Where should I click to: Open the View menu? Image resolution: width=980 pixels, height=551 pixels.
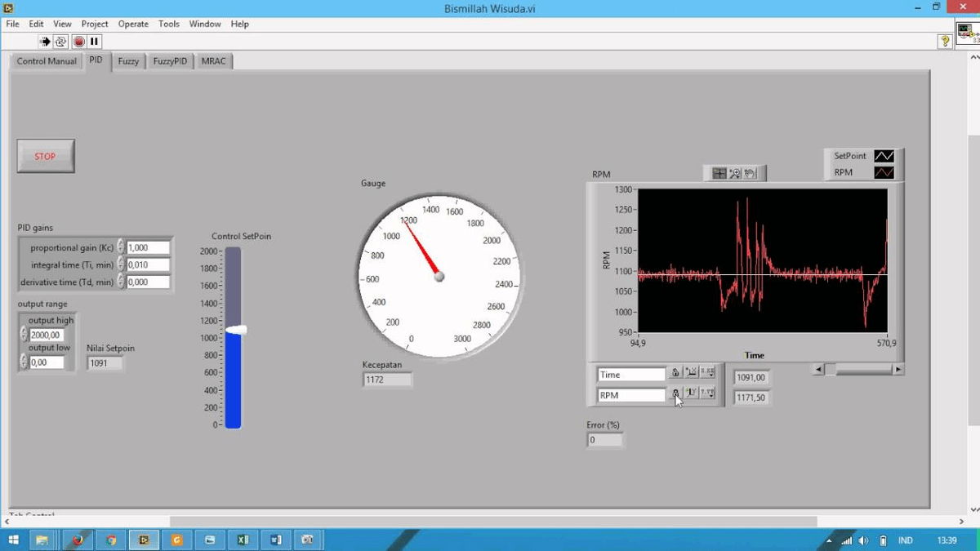pos(63,24)
